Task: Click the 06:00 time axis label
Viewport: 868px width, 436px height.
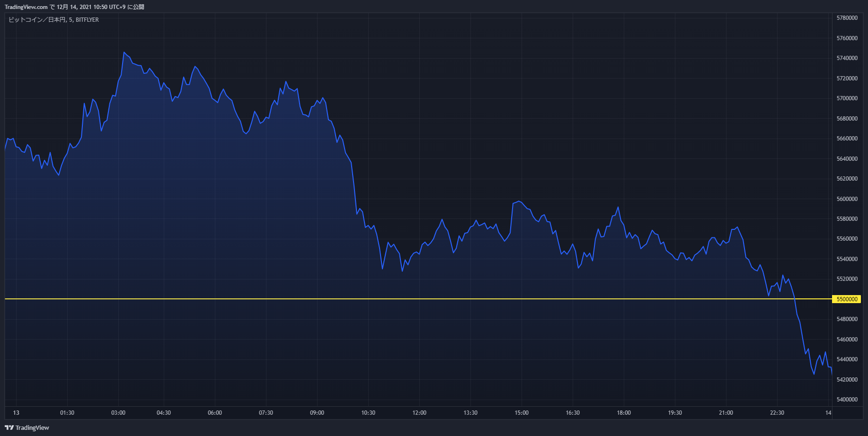Action: pos(215,413)
